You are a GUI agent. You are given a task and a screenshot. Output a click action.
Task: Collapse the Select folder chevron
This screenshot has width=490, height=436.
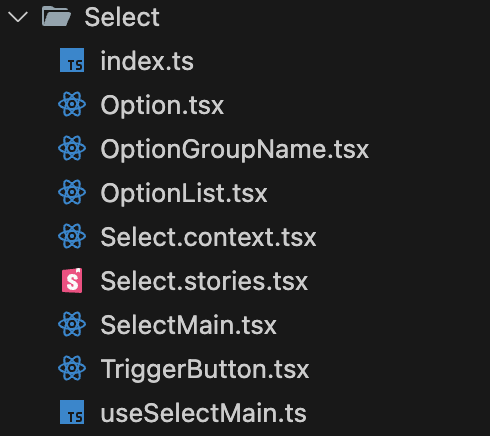point(18,17)
